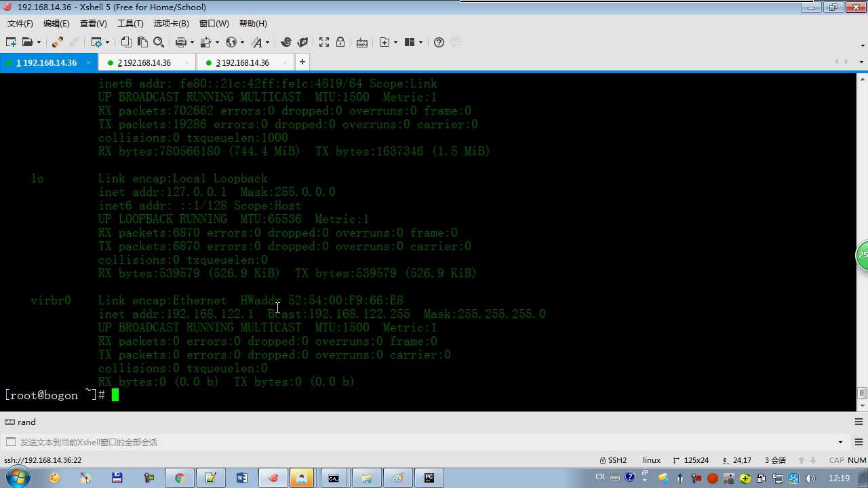Open the Windows Start button
The height and width of the screenshot is (488, 868).
(x=18, y=478)
